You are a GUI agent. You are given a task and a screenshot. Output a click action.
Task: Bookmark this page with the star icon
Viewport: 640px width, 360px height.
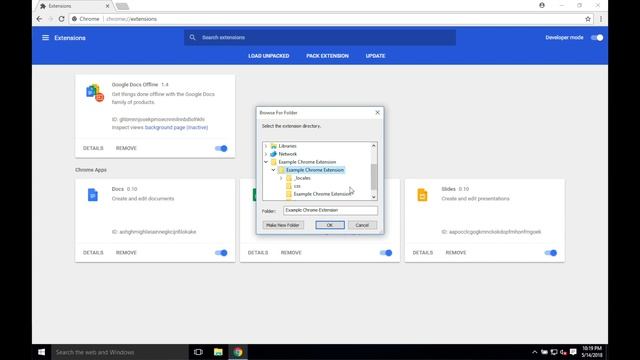click(x=588, y=19)
